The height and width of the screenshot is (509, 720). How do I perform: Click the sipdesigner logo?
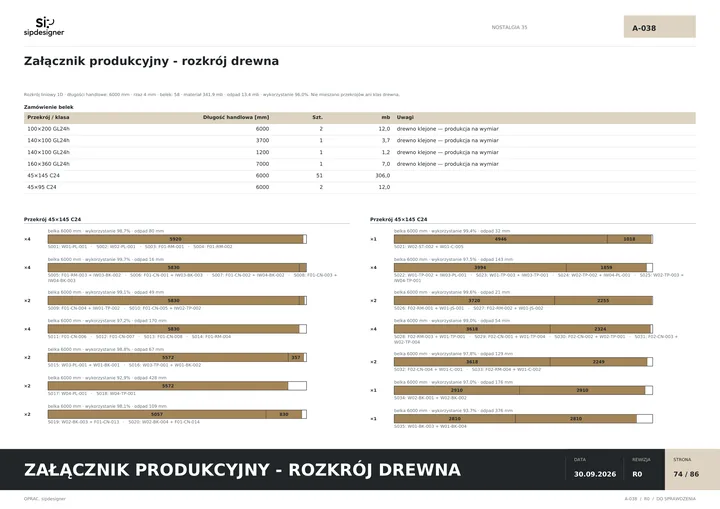(44, 27)
